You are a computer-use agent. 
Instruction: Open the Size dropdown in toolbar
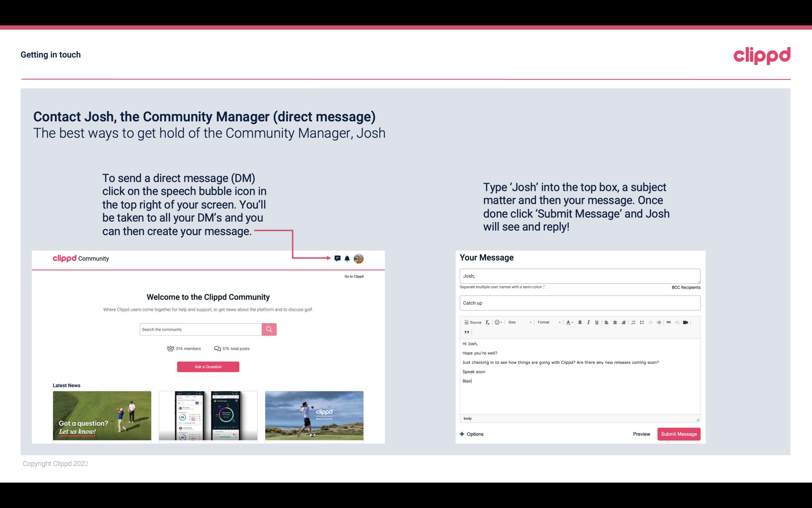point(517,323)
